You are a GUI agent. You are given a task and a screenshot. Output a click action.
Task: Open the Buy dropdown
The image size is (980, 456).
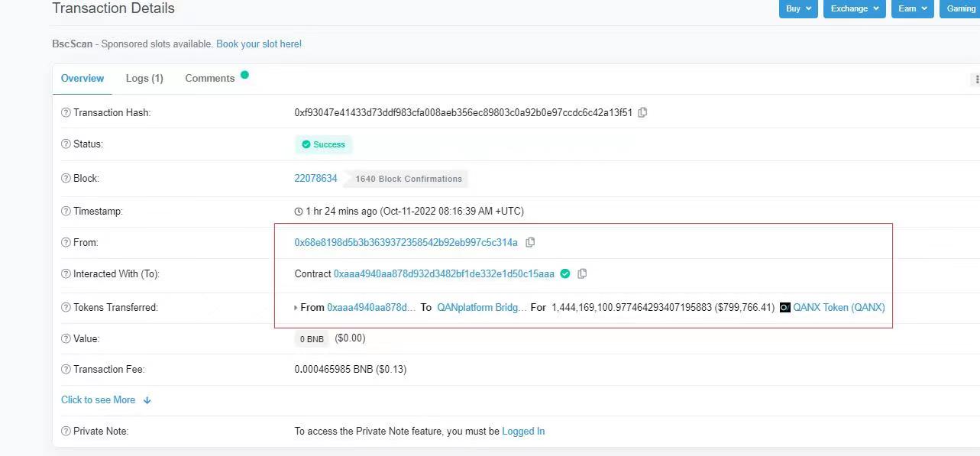pos(797,8)
